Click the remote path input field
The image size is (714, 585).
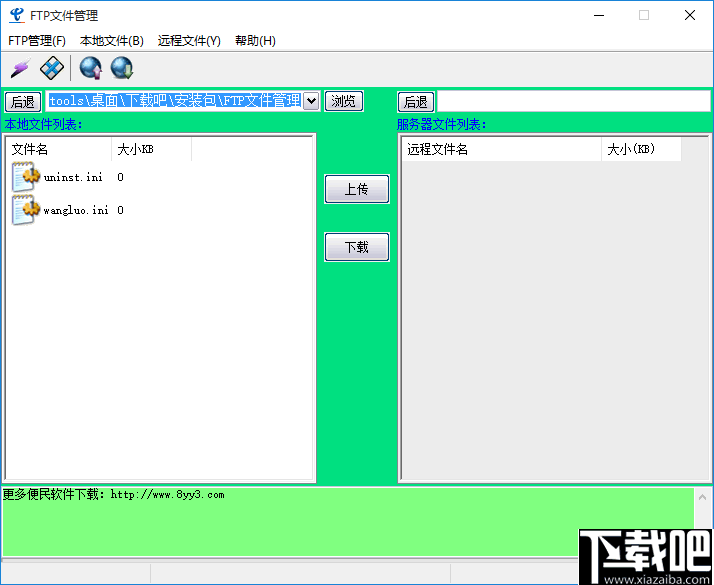click(573, 102)
